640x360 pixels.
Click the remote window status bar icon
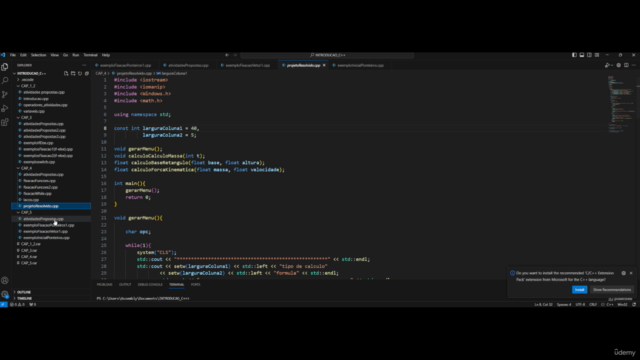point(4,304)
